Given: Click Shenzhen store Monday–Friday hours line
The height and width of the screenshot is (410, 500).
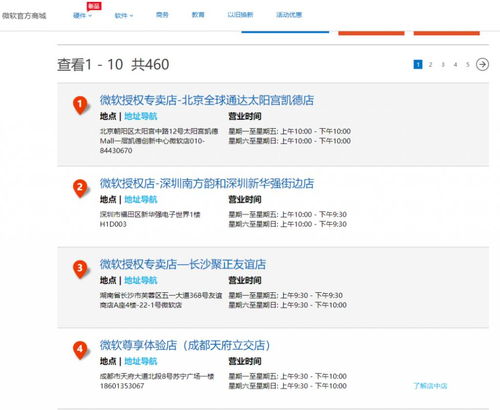Looking at the screenshot, I should (x=287, y=214).
